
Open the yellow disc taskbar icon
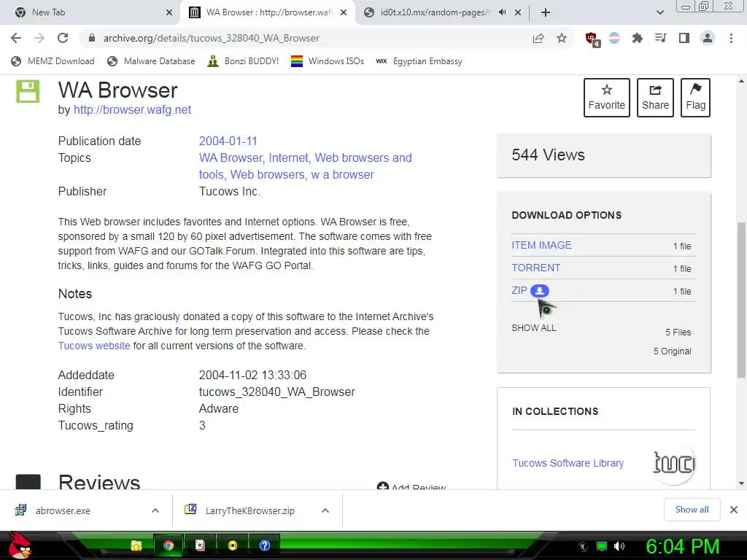point(233,545)
